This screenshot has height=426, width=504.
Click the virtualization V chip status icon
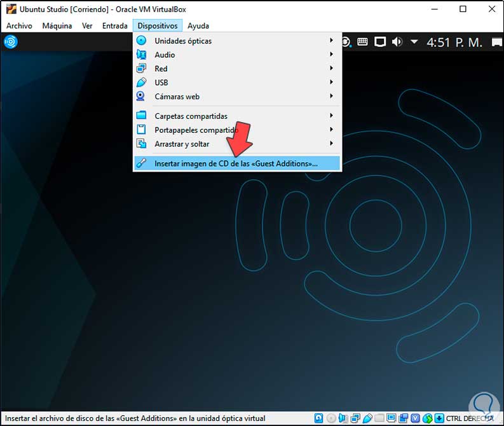coord(415,418)
